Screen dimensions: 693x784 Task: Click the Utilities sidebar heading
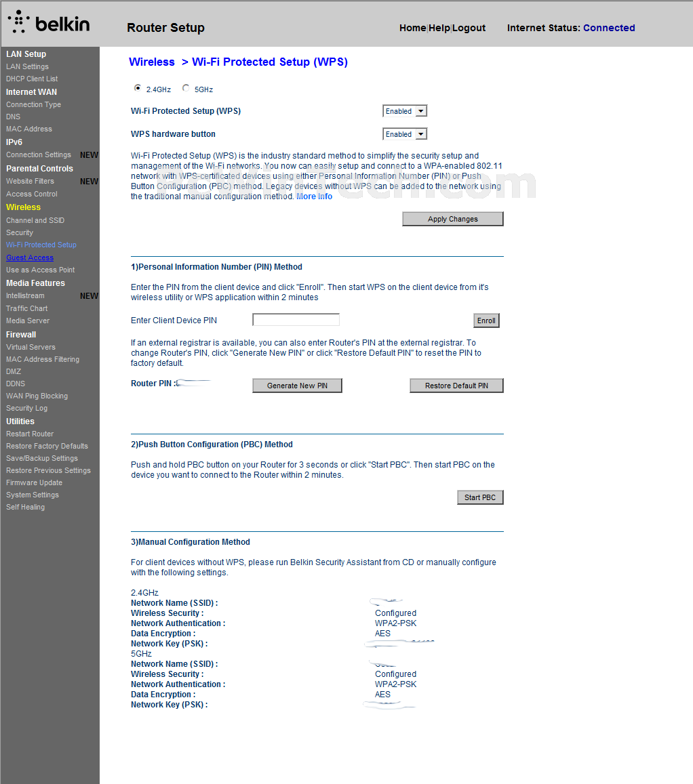coord(20,421)
